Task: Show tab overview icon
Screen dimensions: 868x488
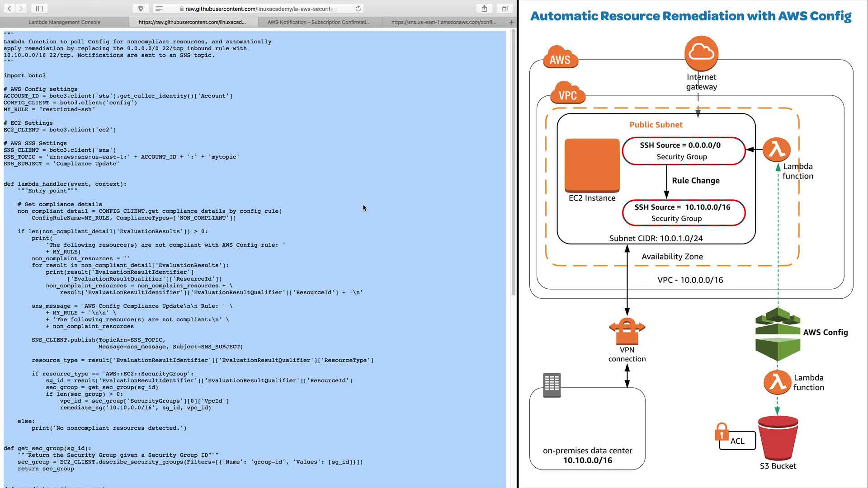Action: pos(505,8)
